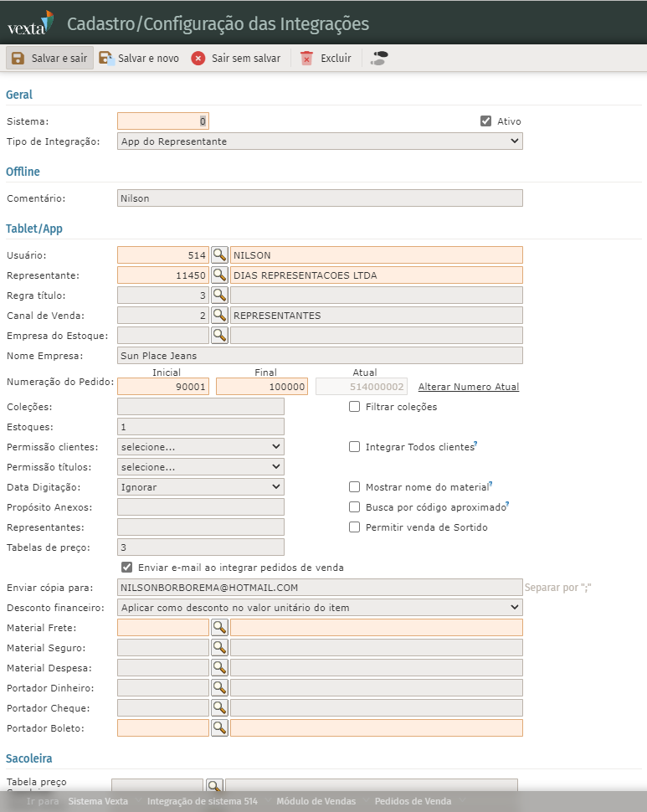Go to Módulo de Vendas breadcrumb

tap(316, 801)
